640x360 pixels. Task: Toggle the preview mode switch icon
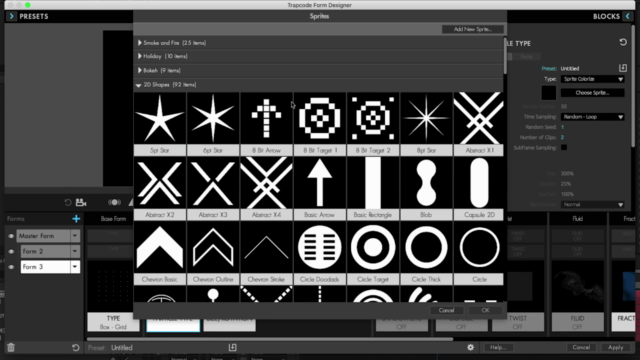pos(114,202)
